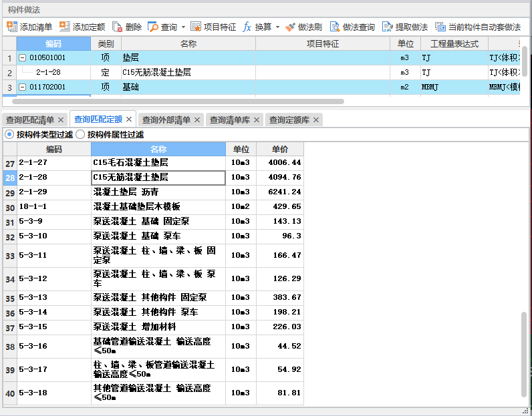Image resolution: width=532 pixels, height=416 pixels.
Task: Click the 添加清单 icon
Action: (x=12, y=27)
